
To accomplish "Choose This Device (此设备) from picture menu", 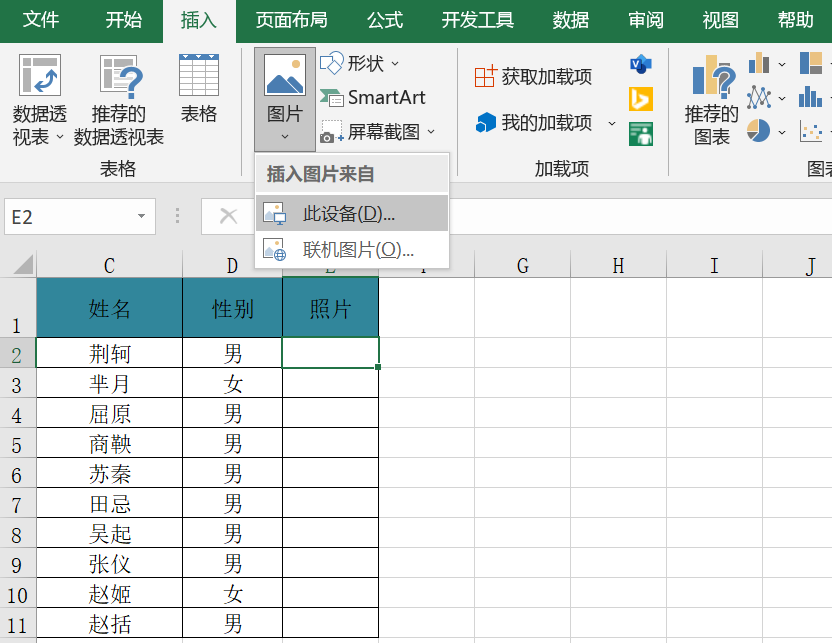I will tap(352, 213).
